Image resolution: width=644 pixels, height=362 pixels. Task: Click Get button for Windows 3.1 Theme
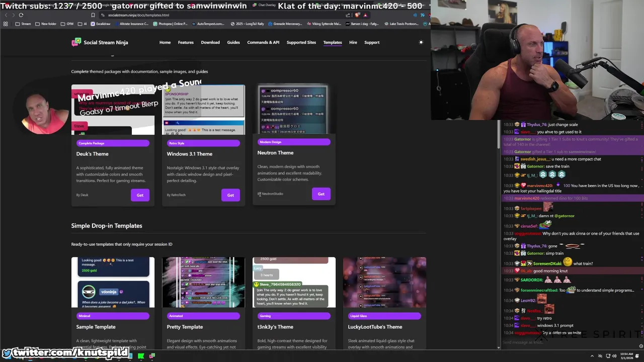click(230, 195)
